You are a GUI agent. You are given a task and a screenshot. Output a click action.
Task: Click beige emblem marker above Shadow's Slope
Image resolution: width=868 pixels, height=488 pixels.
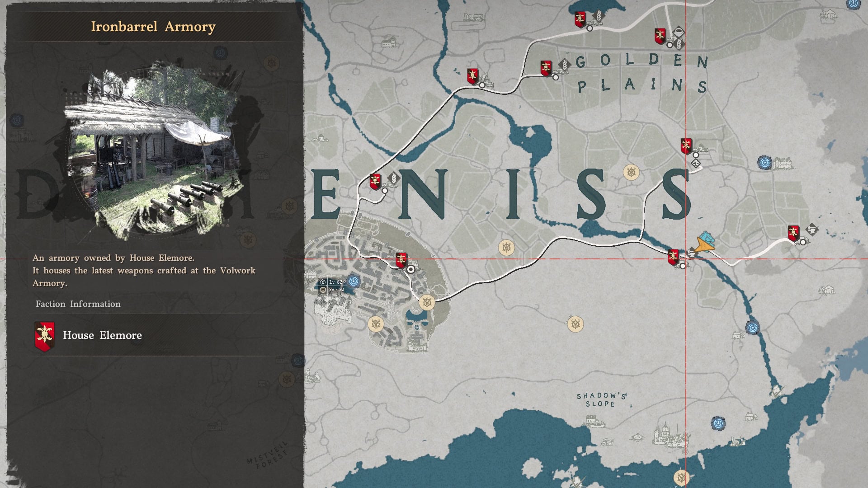(x=575, y=324)
